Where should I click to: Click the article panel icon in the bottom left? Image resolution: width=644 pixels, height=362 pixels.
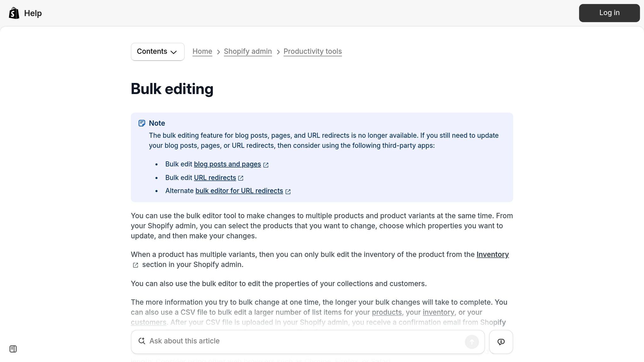coord(13,348)
